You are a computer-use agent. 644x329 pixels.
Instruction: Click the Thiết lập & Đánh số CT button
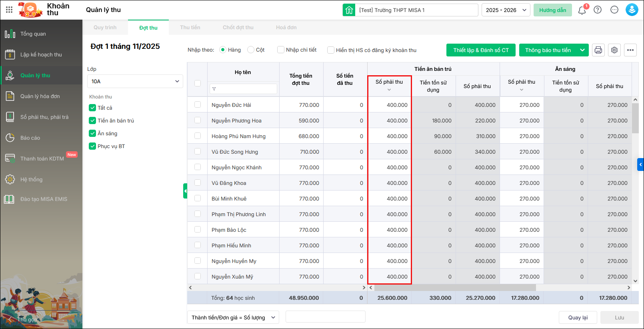point(481,50)
